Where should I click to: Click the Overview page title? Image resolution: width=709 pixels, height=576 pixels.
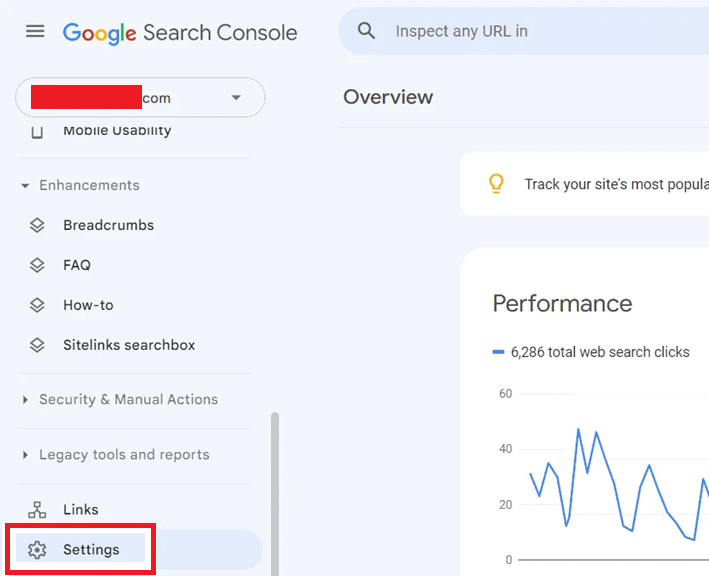(x=388, y=97)
